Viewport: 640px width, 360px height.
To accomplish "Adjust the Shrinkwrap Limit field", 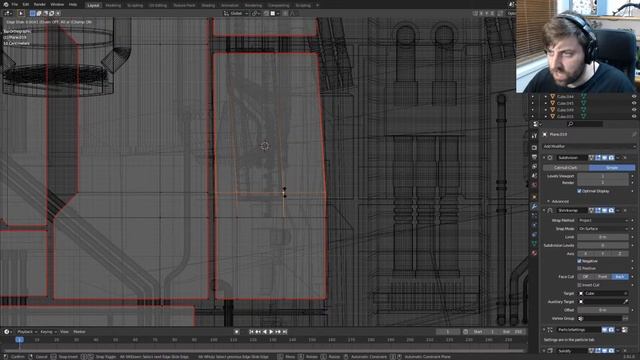I will [x=603, y=237].
